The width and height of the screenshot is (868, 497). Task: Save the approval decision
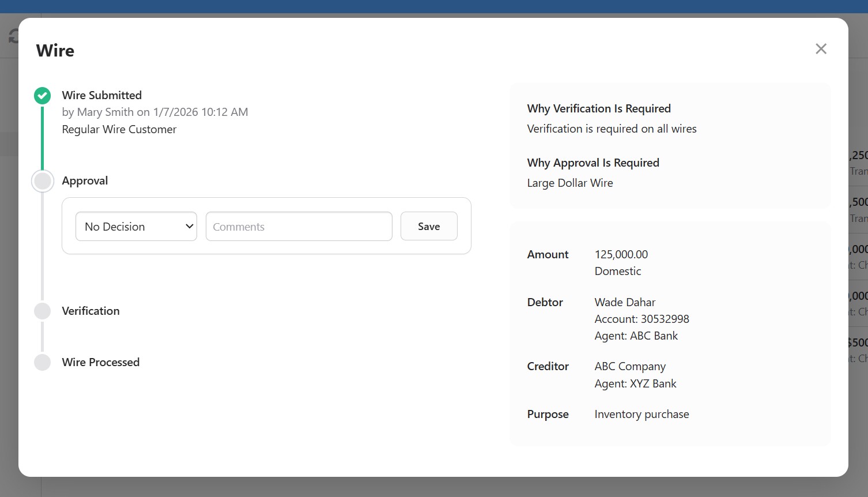pyautogui.click(x=429, y=227)
